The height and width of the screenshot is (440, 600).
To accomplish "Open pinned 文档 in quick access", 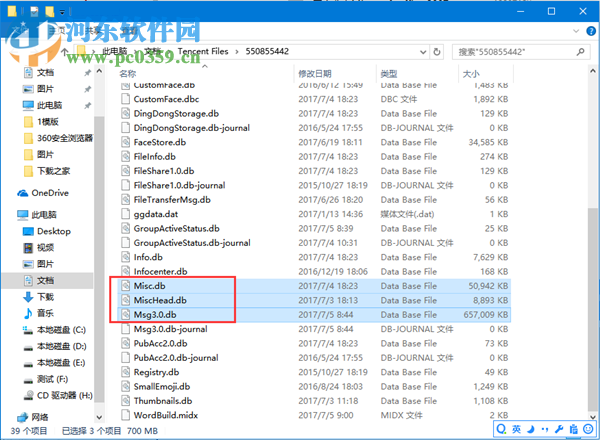I will tap(45, 72).
